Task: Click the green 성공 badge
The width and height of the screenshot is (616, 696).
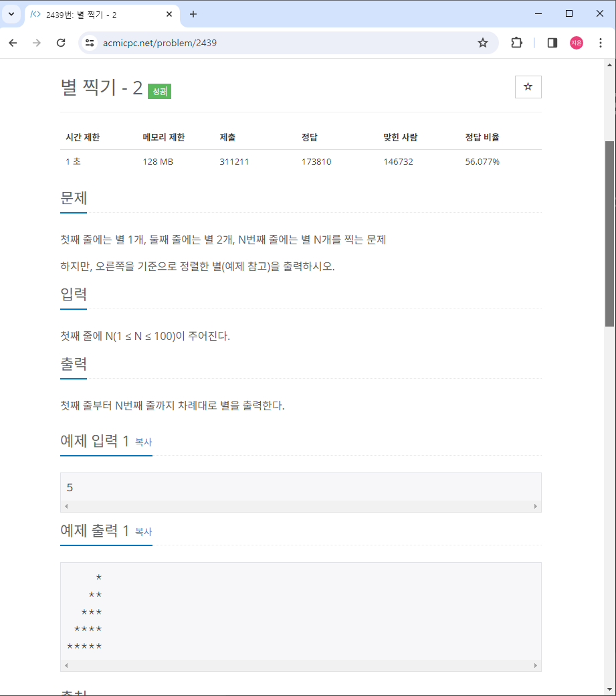Action: [x=159, y=92]
